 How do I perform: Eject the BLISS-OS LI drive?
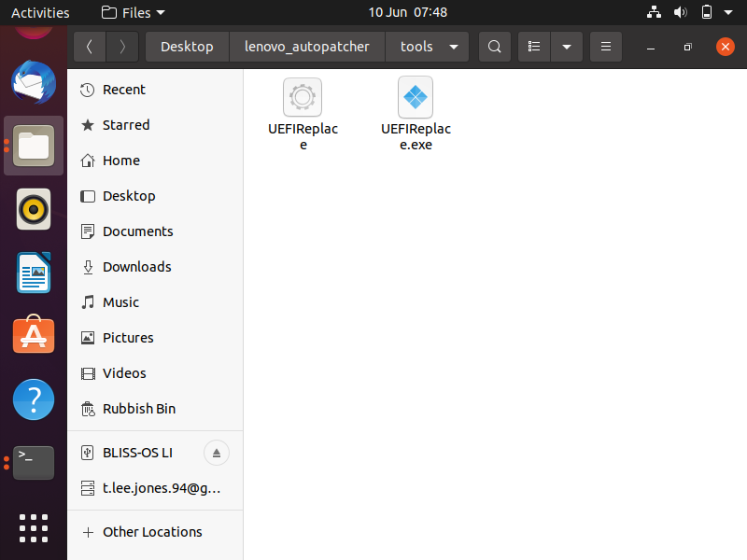click(x=217, y=453)
